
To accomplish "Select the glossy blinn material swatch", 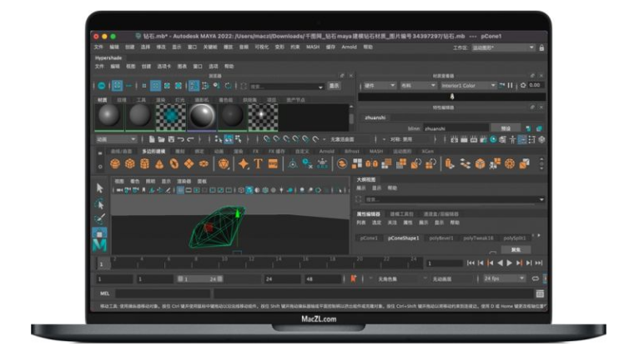I will click(x=202, y=116).
